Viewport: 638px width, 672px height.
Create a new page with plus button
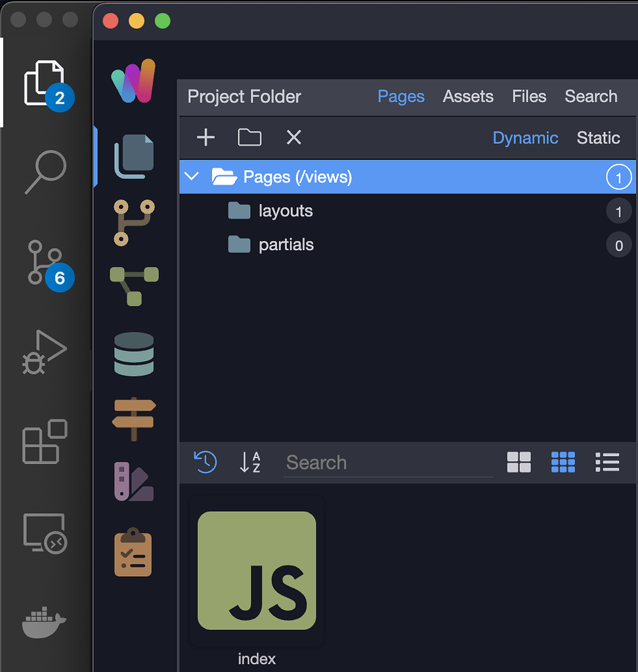205,138
